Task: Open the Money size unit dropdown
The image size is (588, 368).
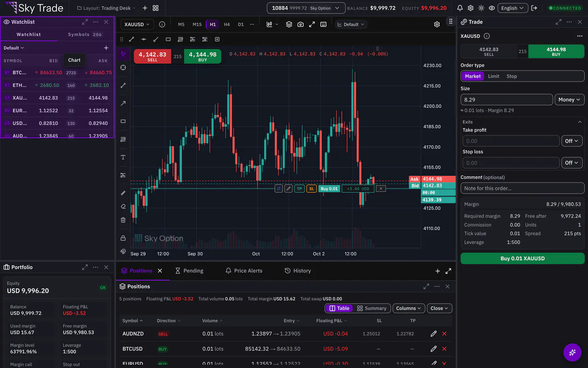Action: [570, 100]
